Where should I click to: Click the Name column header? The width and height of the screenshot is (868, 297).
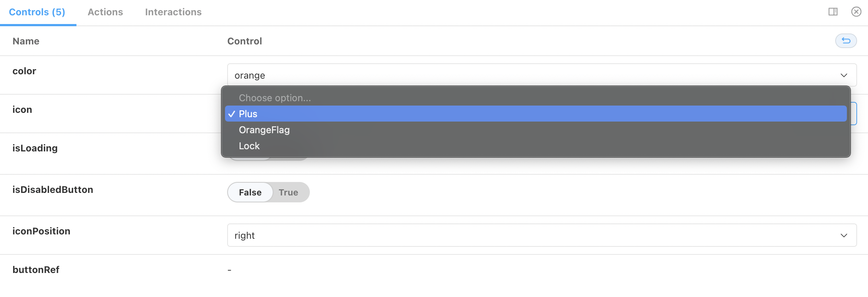pyautogui.click(x=25, y=41)
